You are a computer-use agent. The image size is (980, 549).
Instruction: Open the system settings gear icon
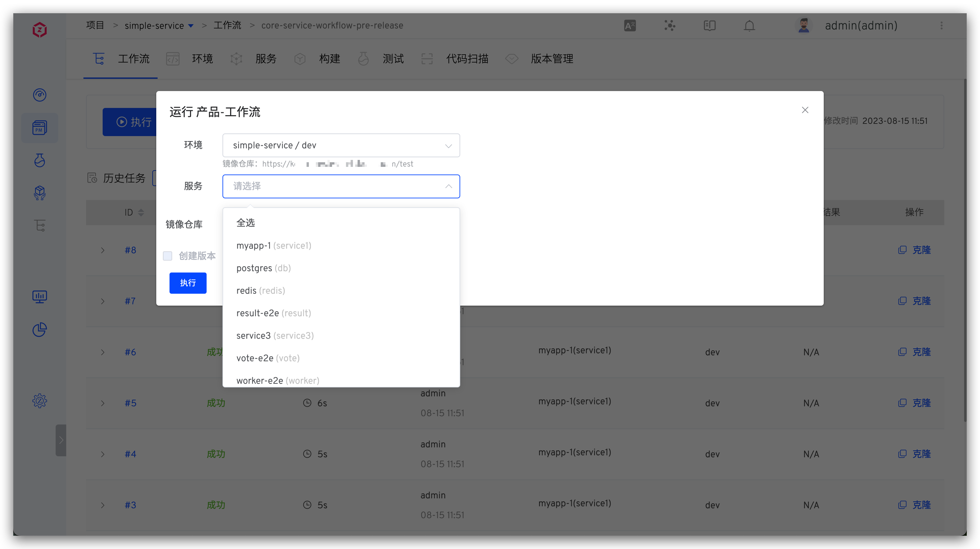(x=40, y=401)
